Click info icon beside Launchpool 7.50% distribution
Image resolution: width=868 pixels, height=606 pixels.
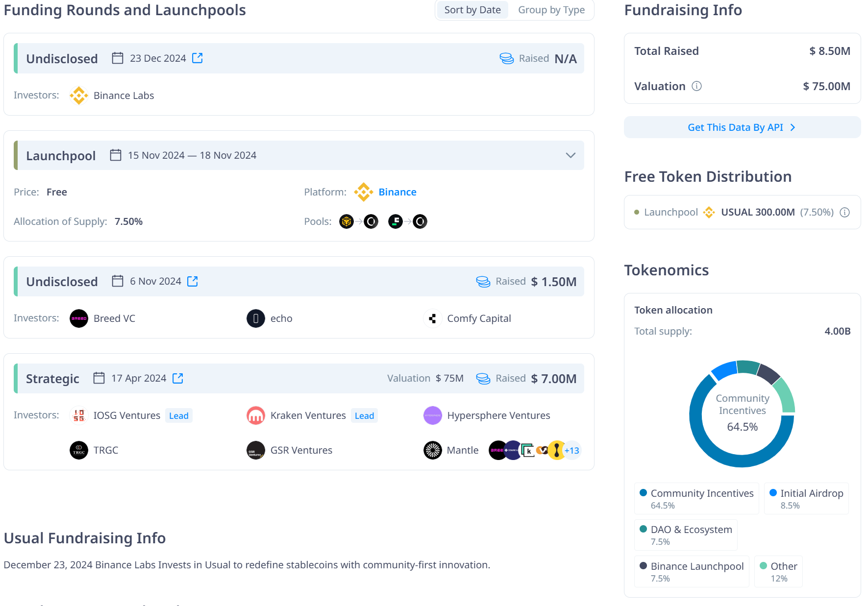pos(845,212)
